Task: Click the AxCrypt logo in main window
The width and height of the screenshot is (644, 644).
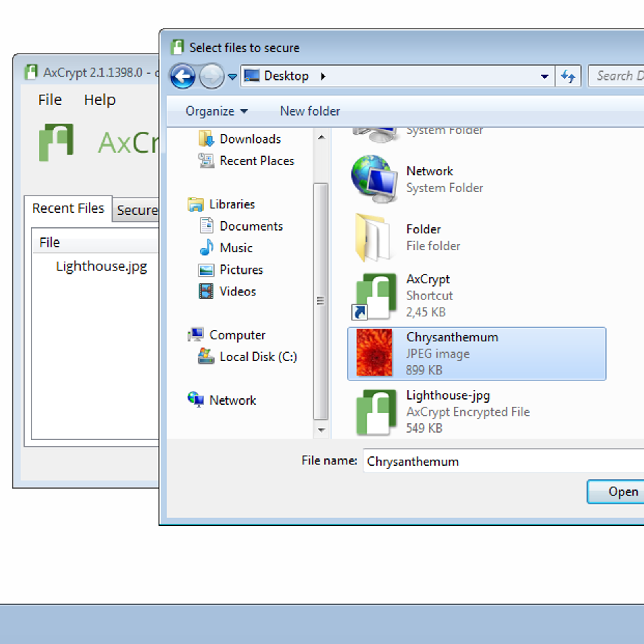Action: [56, 142]
